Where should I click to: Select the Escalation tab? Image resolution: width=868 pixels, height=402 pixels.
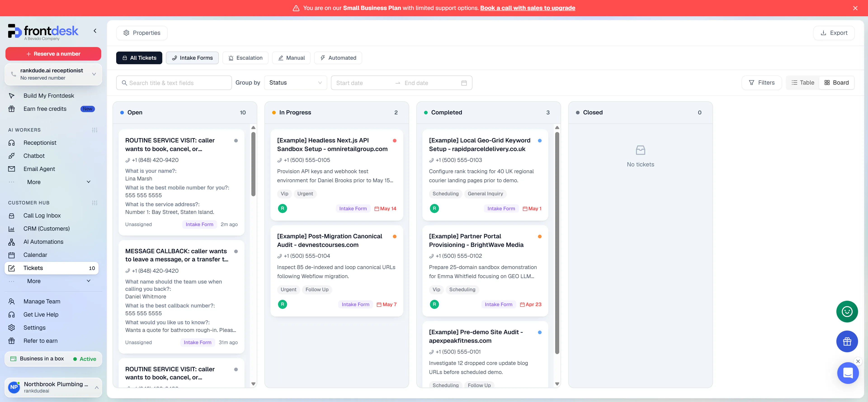tap(245, 58)
